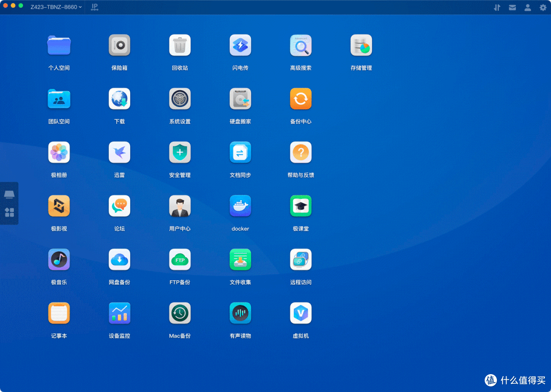Launch the docker app
This screenshot has height=392, width=551.
(x=240, y=206)
